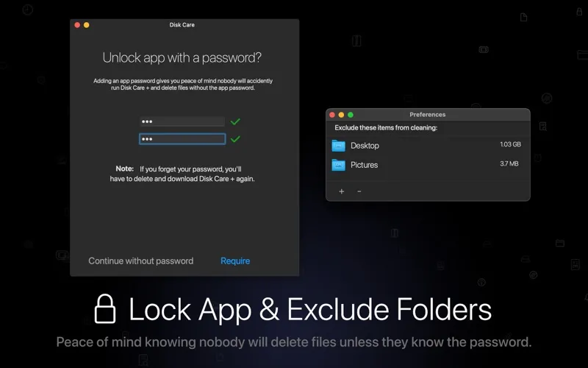Click the 'Unlock app with a password?' heading
Viewport: 588px width, 368px height.
coord(182,57)
